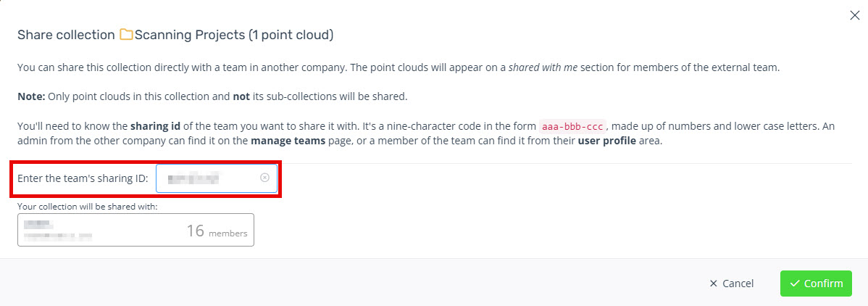Image resolution: width=868 pixels, height=306 pixels.
Task: Click the checkmark icon on Confirm button
Action: click(x=794, y=284)
